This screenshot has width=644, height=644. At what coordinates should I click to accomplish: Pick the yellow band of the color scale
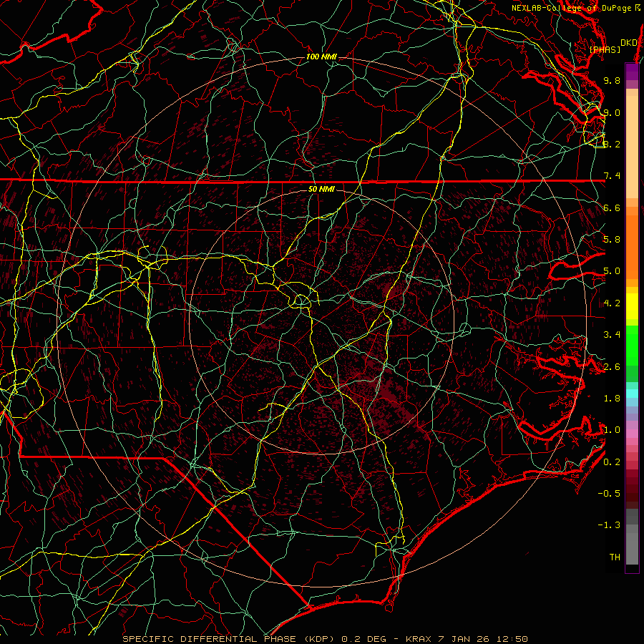pyautogui.click(x=632, y=306)
